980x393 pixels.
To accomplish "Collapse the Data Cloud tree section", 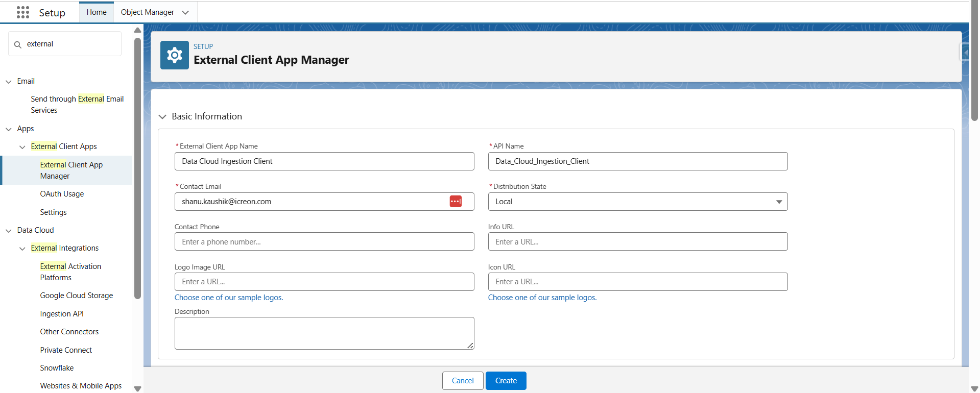I will coord(9,231).
